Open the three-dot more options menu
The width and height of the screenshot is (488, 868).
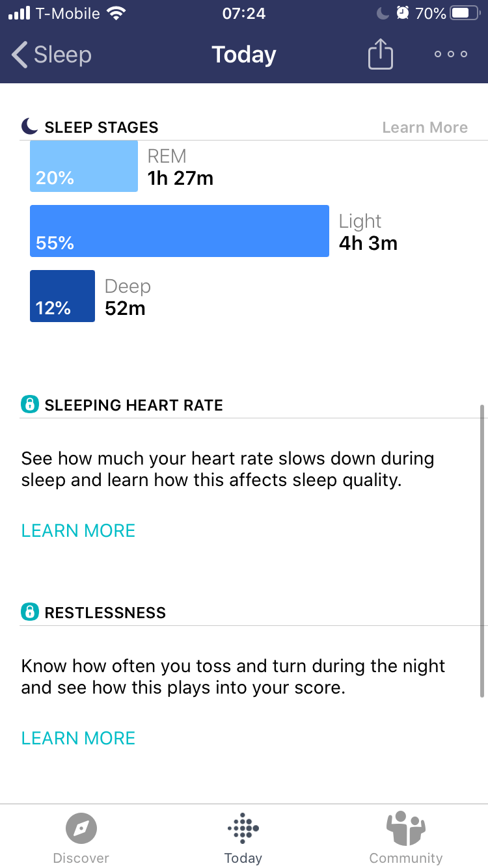point(451,55)
